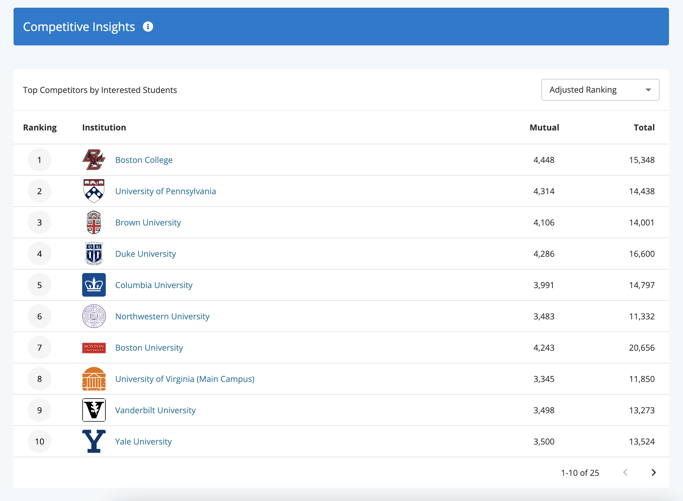This screenshot has height=501, width=683.
Task: Open the Northwestern University link
Action: [162, 317]
